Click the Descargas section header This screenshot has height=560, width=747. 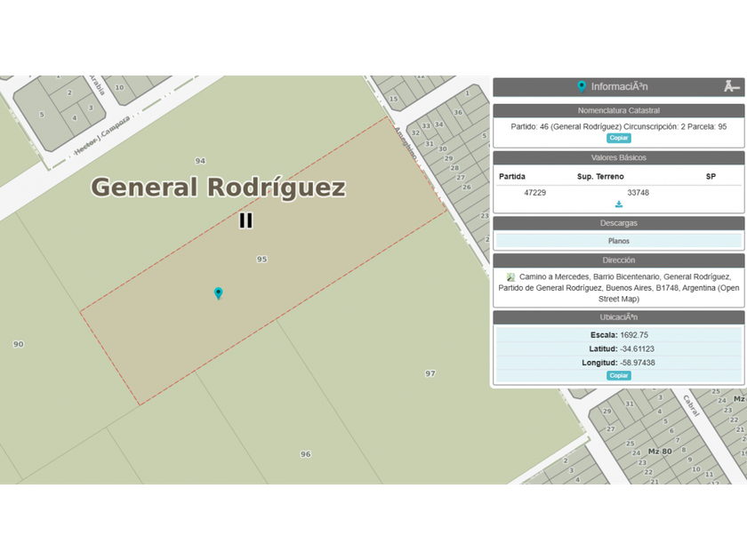pyautogui.click(x=618, y=223)
